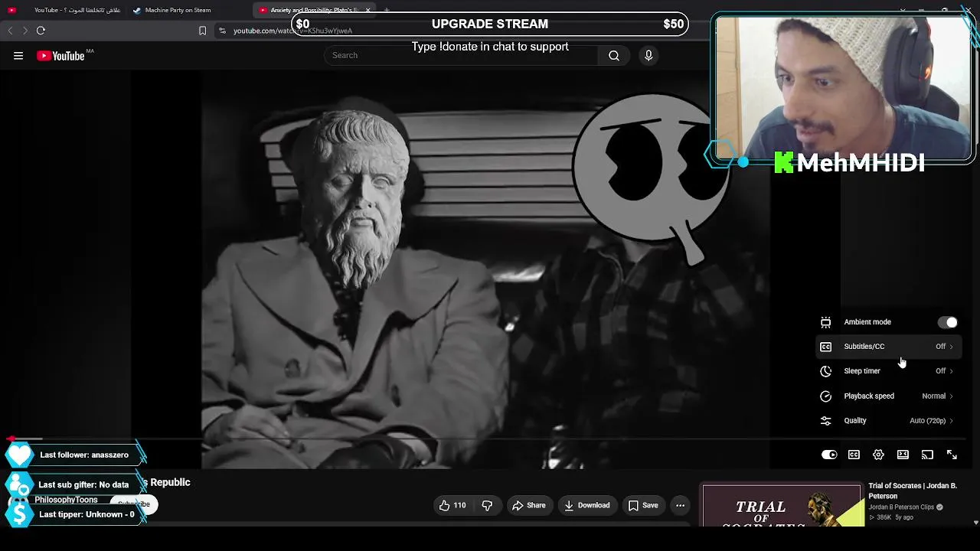Open more actions ellipsis under the video
Image resolution: width=980 pixels, height=551 pixels.
(x=680, y=505)
